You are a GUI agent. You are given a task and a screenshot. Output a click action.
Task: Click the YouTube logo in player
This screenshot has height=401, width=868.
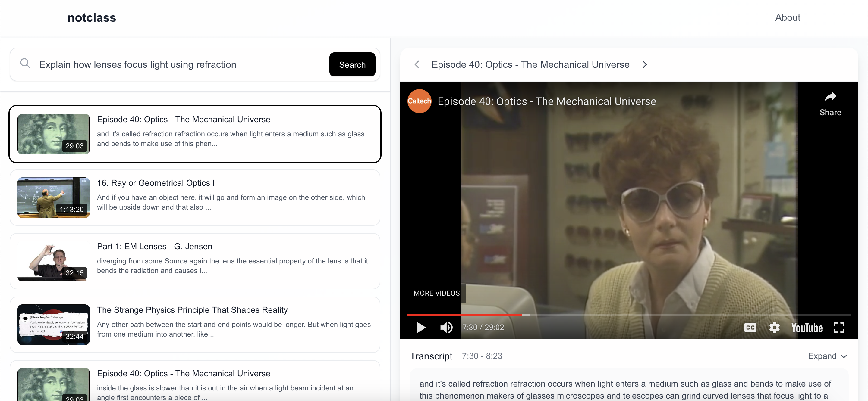click(807, 327)
